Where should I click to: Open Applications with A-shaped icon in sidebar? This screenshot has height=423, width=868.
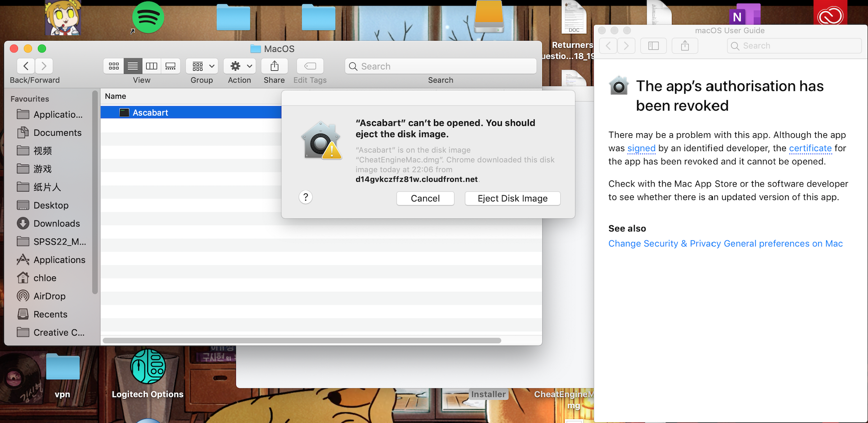(x=51, y=260)
